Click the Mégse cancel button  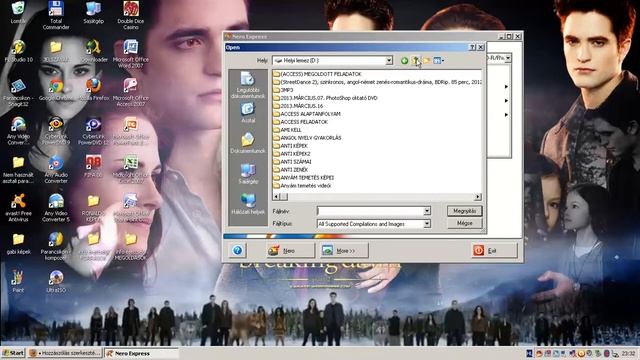coord(464,223)
